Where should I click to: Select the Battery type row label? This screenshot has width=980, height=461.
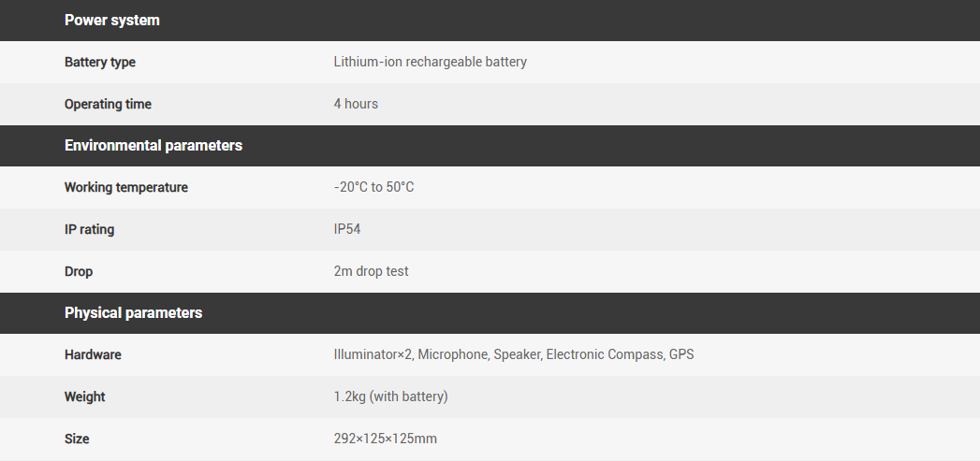coord(99,63)
